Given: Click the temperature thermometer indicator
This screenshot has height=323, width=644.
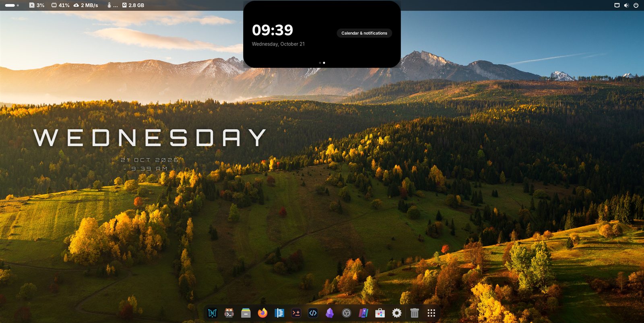Looking at the screenshot, I should (x=112, y=5).
